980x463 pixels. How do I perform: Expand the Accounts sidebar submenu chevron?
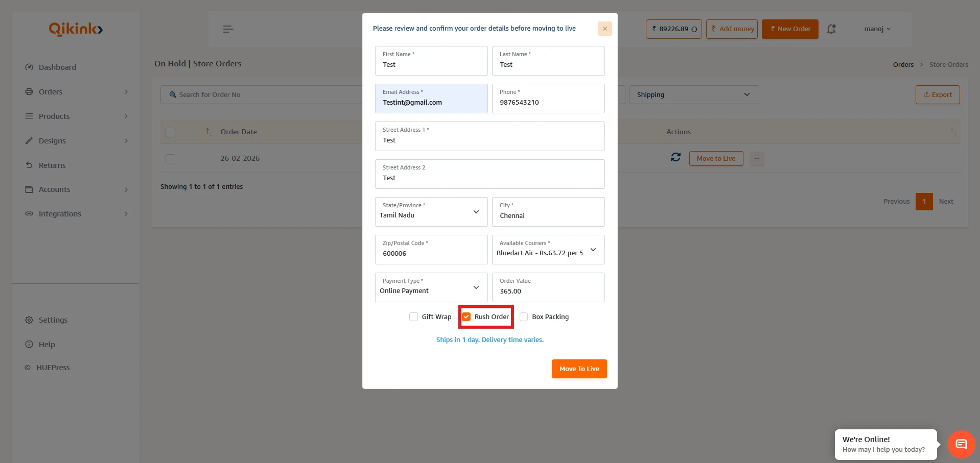pyautogui.click(x=126, y=189)
